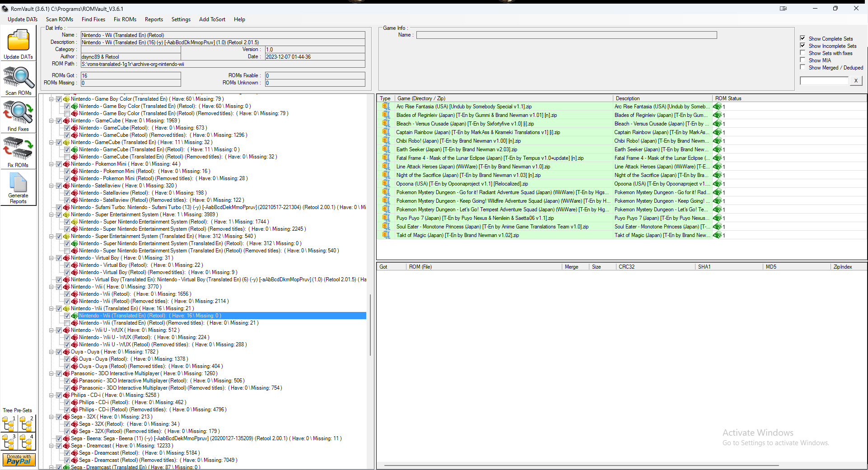Collapse Nintendo - Super Entertainment System node
Screen dimensions: 868x470
click(x=51, y=214)
